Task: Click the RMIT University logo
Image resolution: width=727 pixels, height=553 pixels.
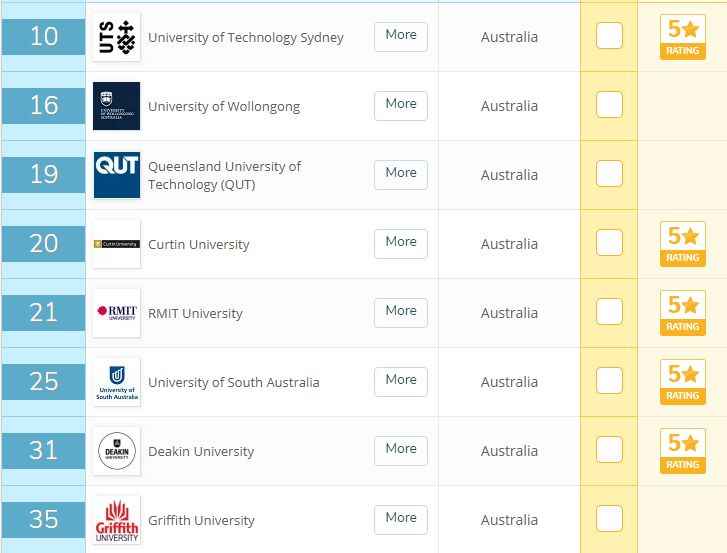Action: click(116, 313)
